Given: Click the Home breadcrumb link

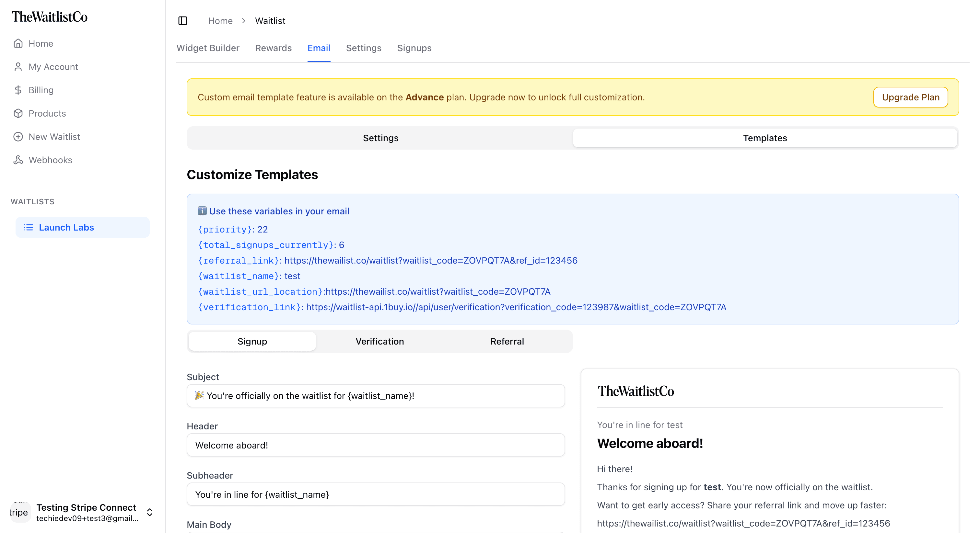Looking at the screenshot, I should pyautogui.click(x=220, y=20).
